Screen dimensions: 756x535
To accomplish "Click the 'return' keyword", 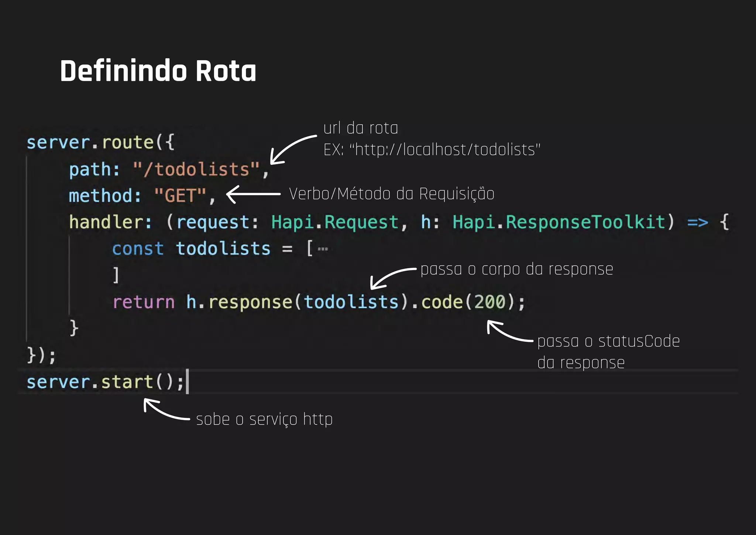I will pyautogui.click(x=144, y=302).
